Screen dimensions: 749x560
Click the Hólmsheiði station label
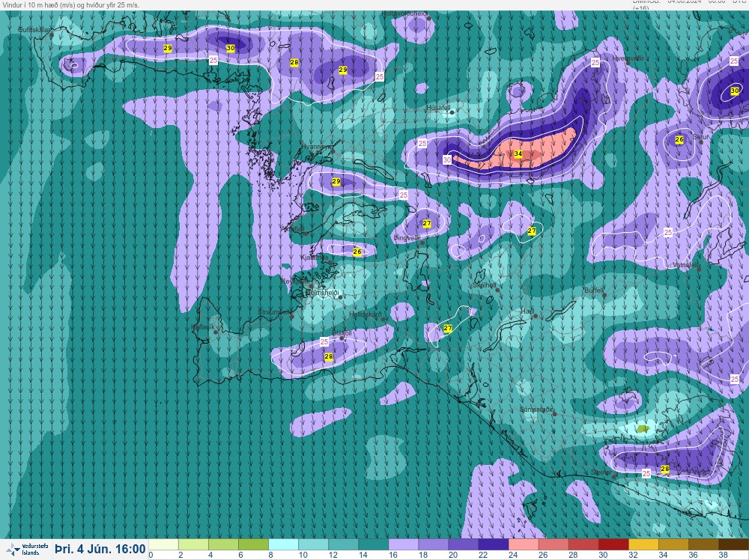click(322, 293)
